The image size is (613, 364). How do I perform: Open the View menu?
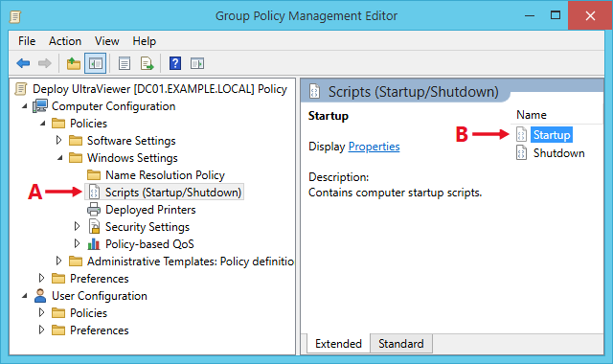pos(106,41)
